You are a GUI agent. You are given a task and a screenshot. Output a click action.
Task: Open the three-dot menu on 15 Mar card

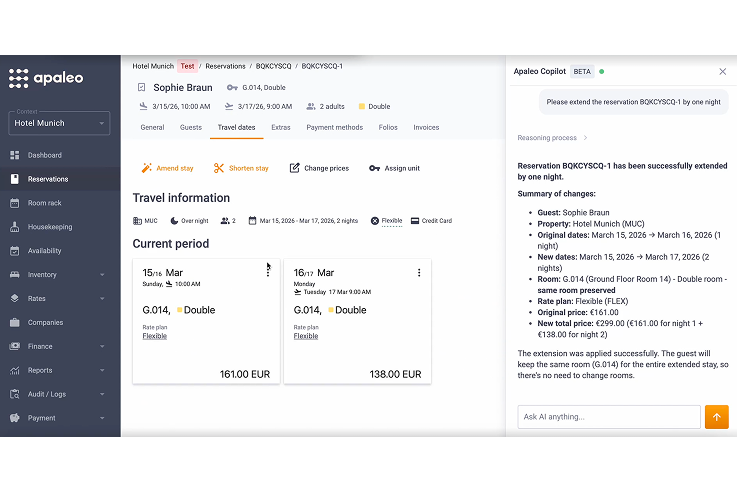tap(268, 272)
